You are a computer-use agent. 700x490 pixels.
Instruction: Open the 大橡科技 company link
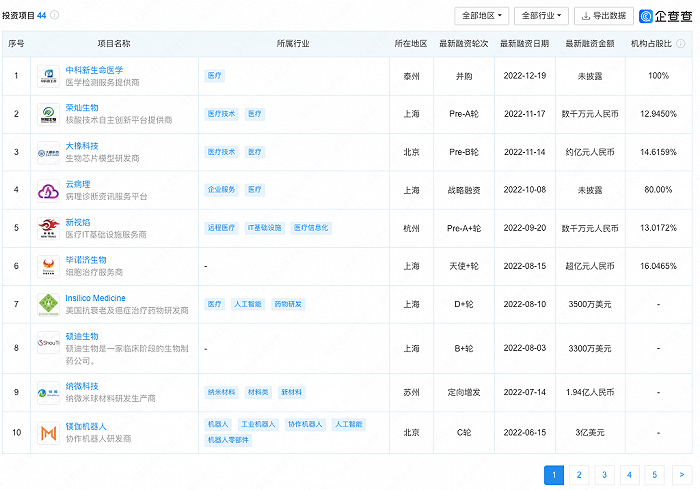point(82,146)
